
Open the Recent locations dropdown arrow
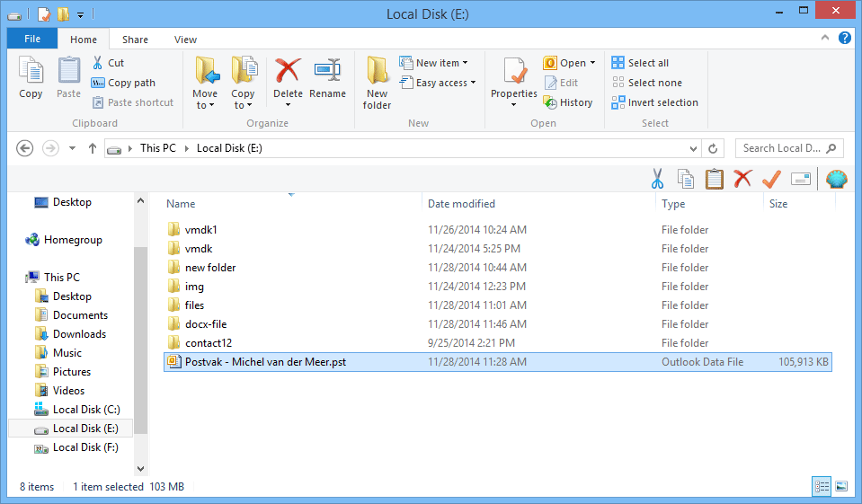[x=72, y=148]
